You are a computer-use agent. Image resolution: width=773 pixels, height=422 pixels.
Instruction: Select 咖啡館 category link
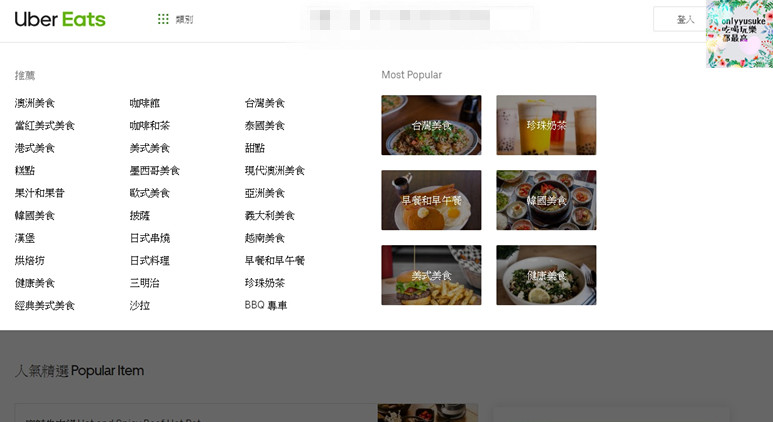[144, 103]
